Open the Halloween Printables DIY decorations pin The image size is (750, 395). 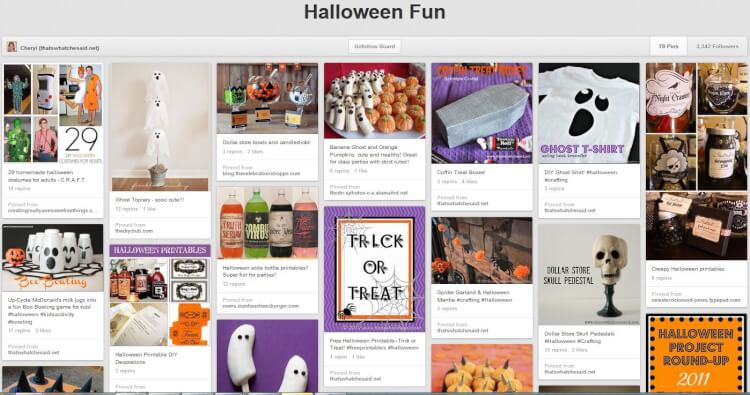tap(160, 295)
